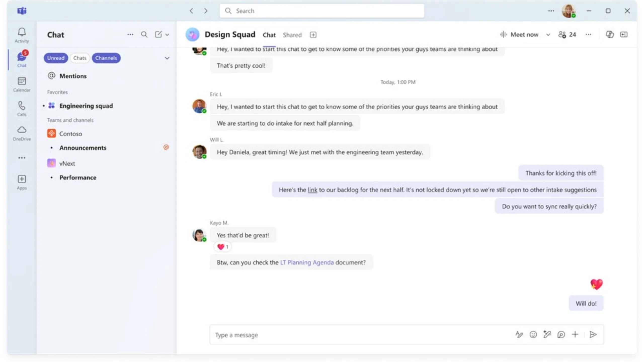Select 'That's pretty cool!' message
Image resolution: width=644 pixels, height=362 pixels.
click(241, 66)
